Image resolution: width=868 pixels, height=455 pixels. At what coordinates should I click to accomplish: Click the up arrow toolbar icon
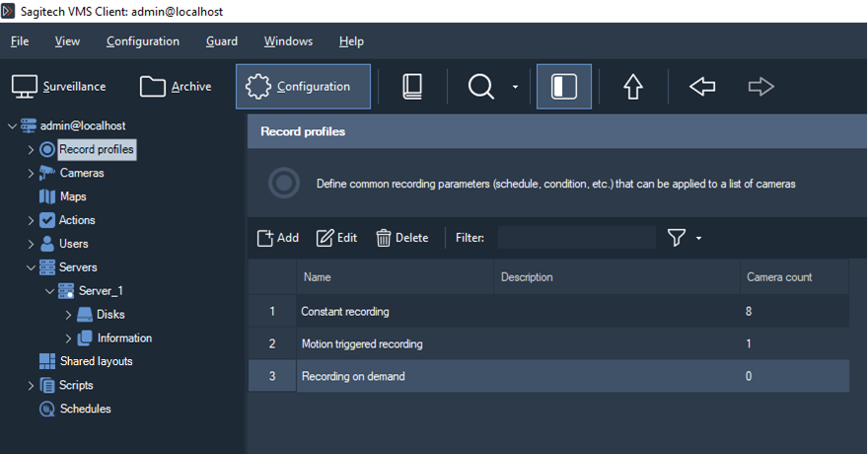pos(633,87)
